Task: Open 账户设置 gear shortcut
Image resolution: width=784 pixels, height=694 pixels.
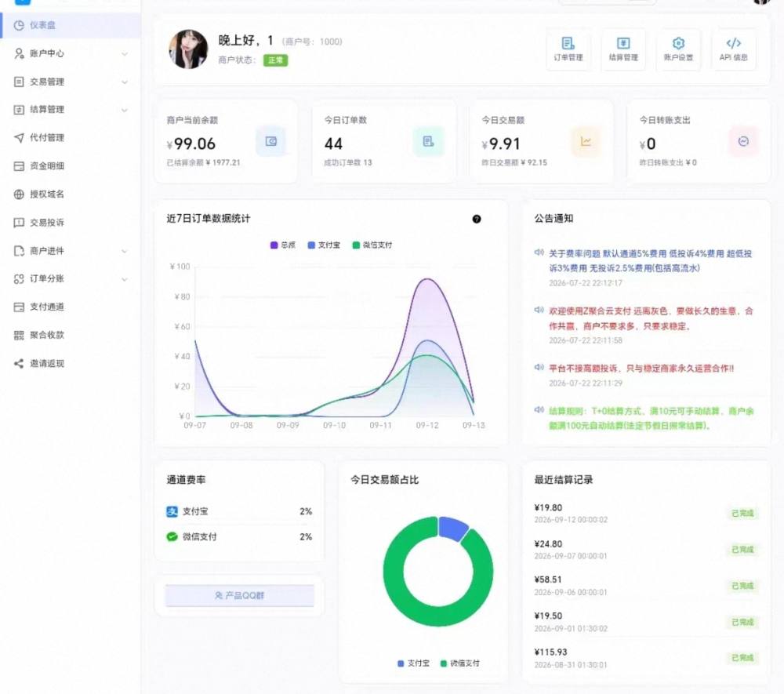Action: coord(678,49)
